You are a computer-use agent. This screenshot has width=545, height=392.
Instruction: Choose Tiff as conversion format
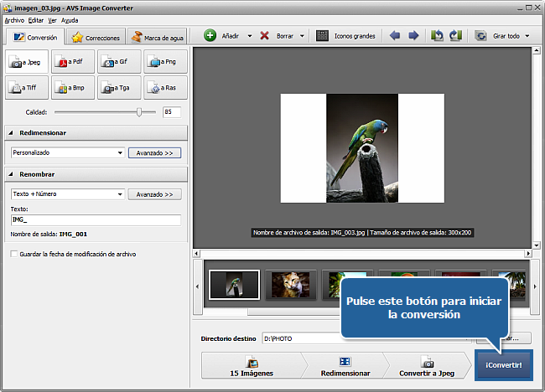tap(27, 86)
